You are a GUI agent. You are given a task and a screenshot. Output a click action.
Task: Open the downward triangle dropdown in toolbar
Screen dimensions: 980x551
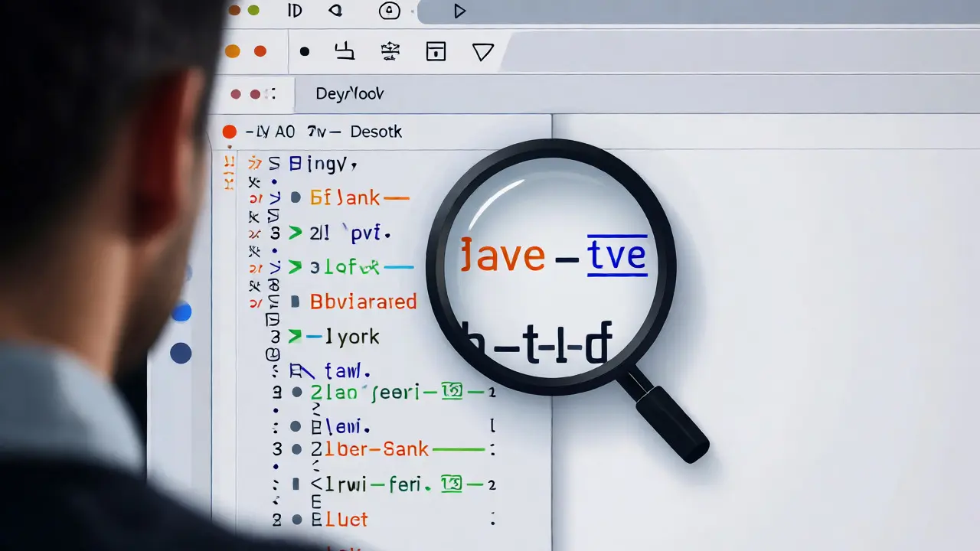click(482, 52)
